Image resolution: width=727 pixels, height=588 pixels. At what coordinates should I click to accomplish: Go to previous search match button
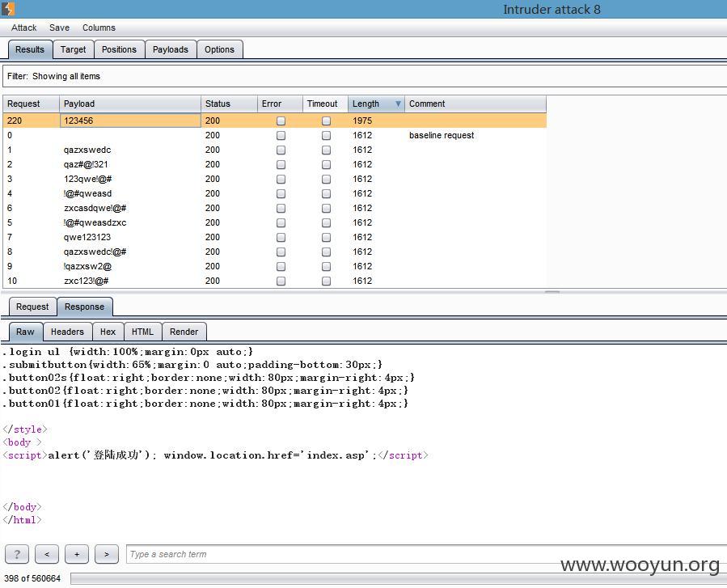click(47, 554)
